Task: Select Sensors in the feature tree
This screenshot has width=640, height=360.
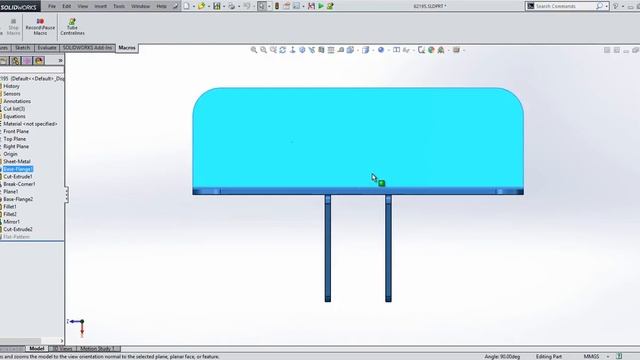Action: coord(12,93)
